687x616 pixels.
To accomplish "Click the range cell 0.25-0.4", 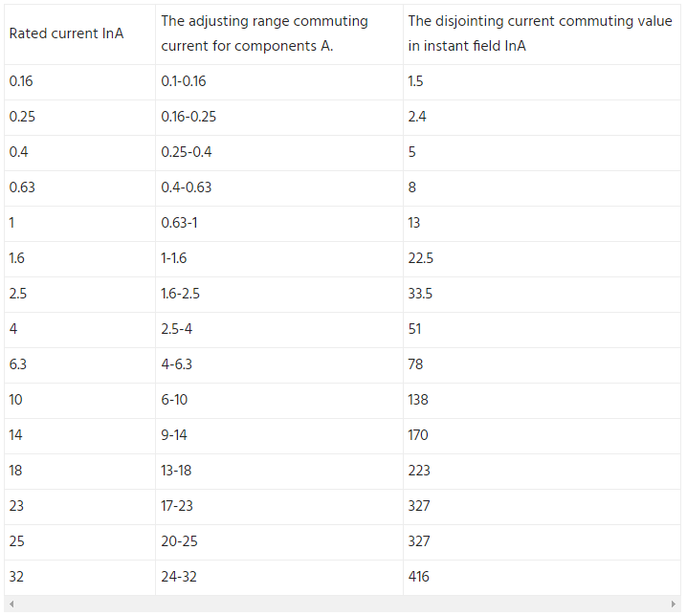I will click(x=279, y=153).
